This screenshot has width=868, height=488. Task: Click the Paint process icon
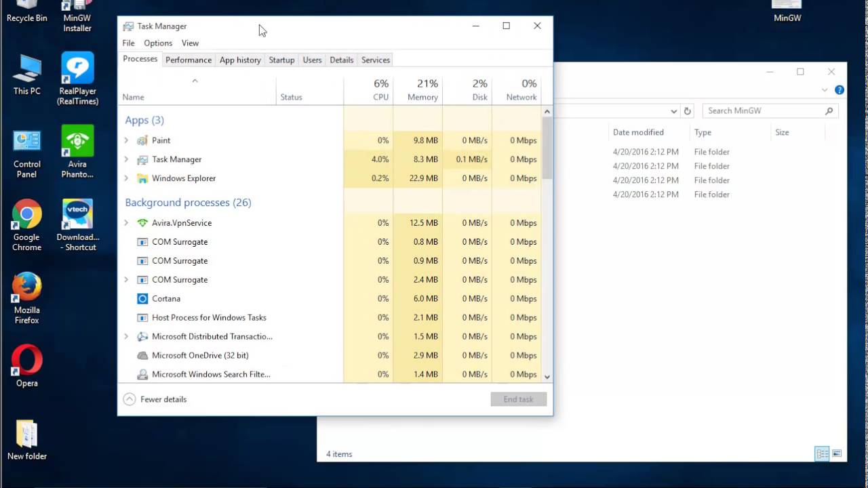tap(142, 140)
